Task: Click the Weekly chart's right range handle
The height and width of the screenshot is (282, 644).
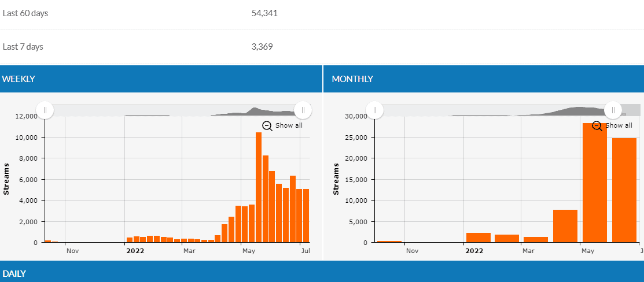Action: coord(303,110)
